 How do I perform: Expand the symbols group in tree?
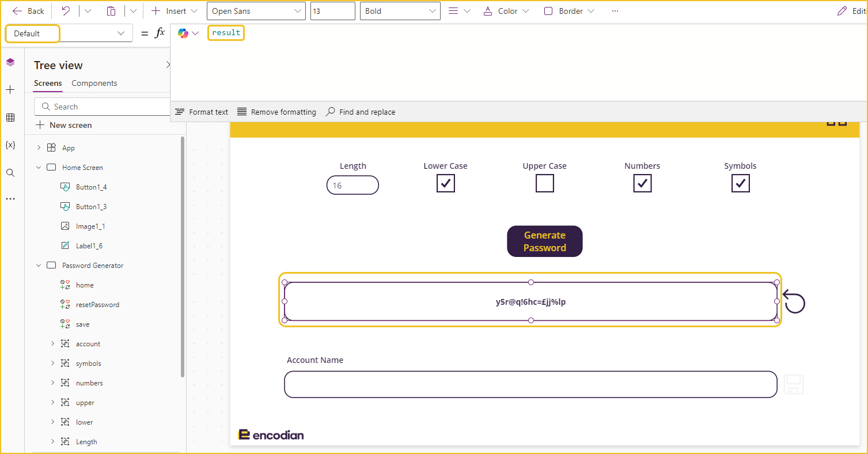click(52, 364)
